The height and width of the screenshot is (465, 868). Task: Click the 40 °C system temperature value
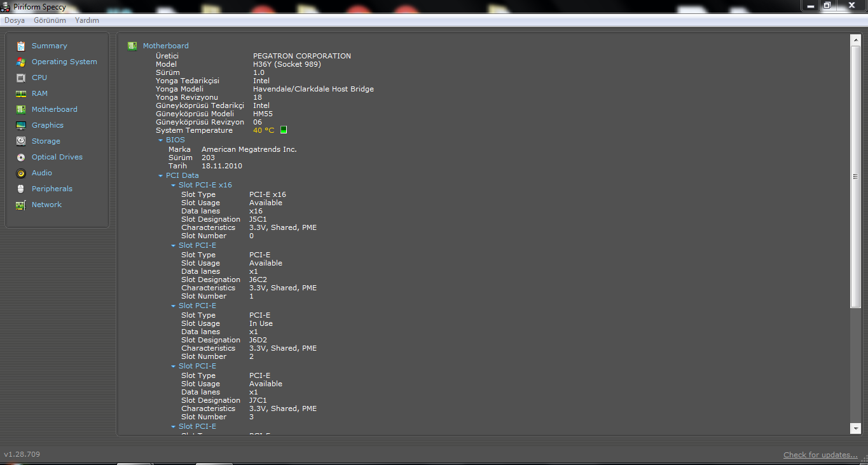263,130
